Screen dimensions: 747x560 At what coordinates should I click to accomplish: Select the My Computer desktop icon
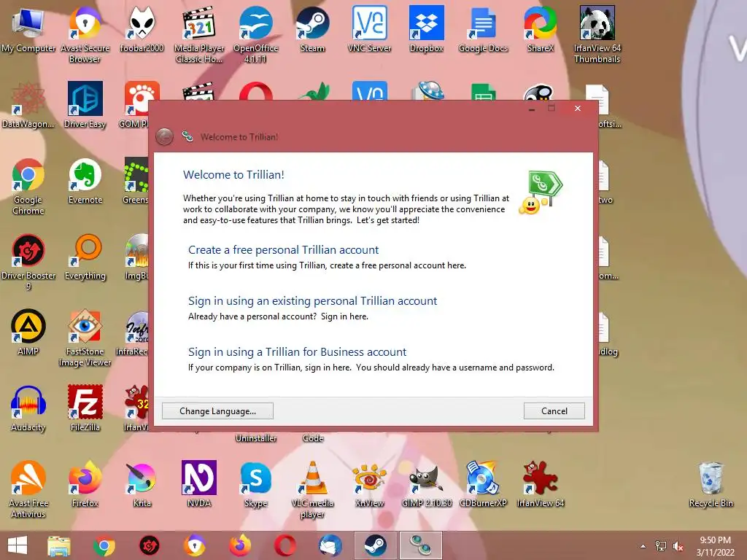click(28, 29)
